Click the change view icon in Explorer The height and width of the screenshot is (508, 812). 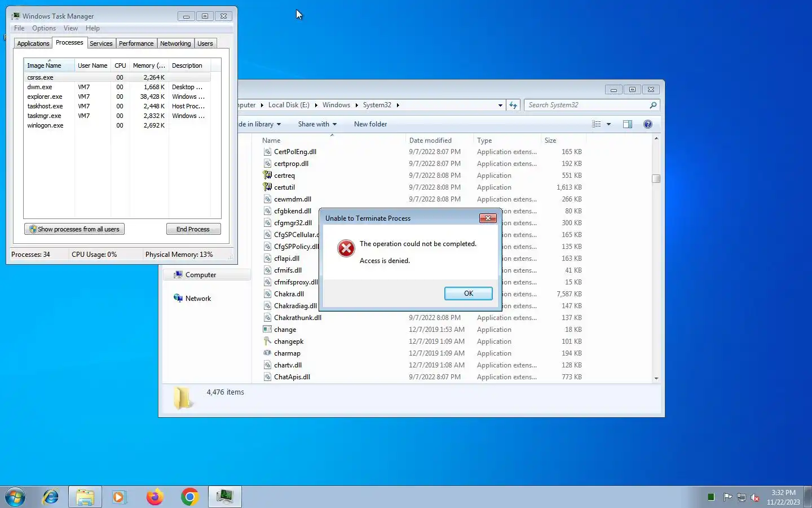tap(597, 124)
